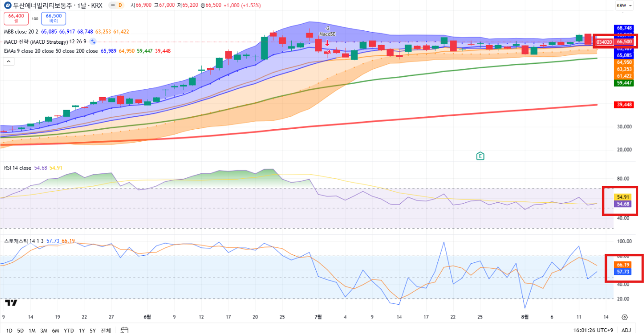Click the 20,000 price axis tick
The width and height of the screenshot is (644, 333).
pyautogui.click(x=624, y=149)
